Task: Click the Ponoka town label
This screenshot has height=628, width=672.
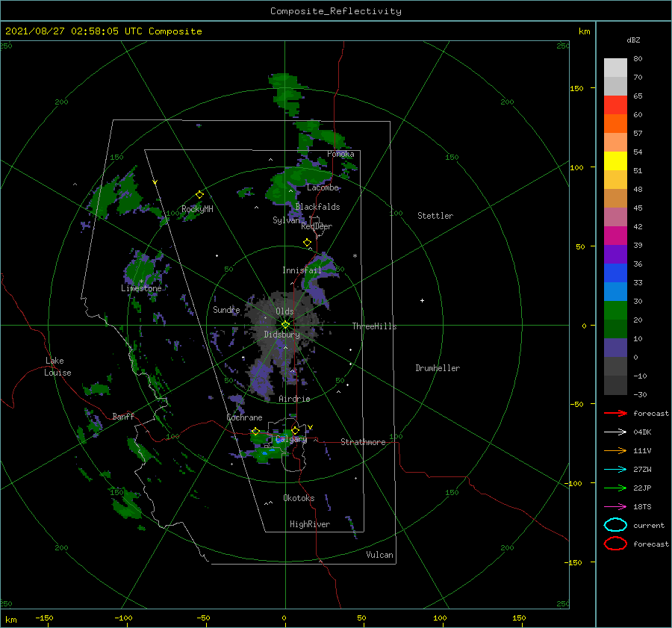Action: [340, 154]
